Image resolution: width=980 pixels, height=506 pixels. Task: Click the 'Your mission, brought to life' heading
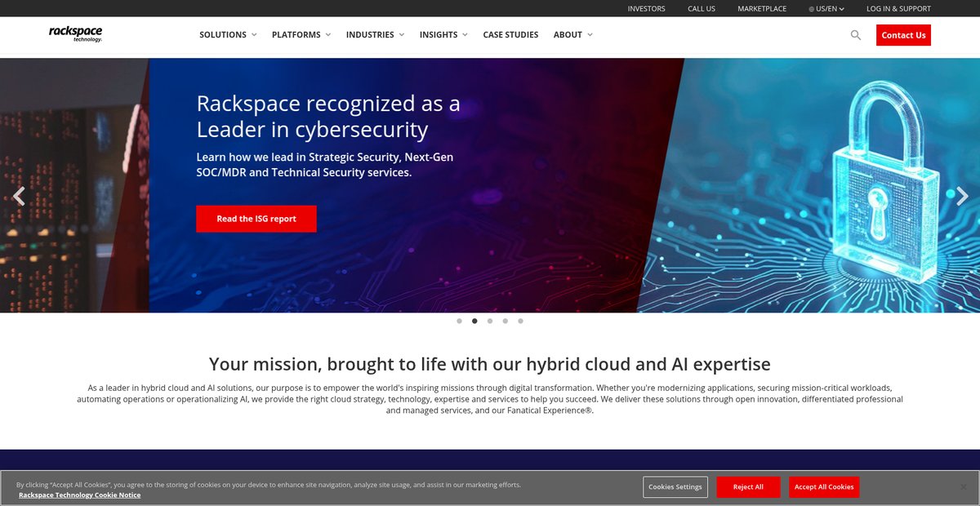tap(490, 364)
